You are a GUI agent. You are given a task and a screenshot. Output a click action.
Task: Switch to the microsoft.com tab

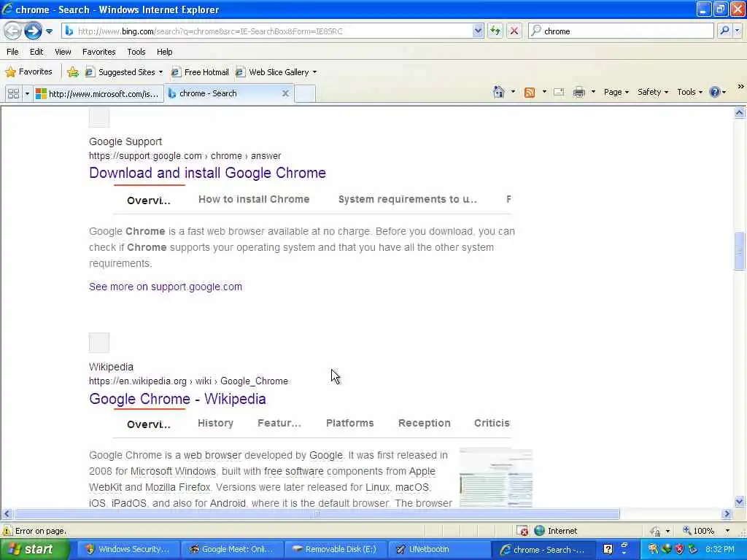click(x=98, y=94)
